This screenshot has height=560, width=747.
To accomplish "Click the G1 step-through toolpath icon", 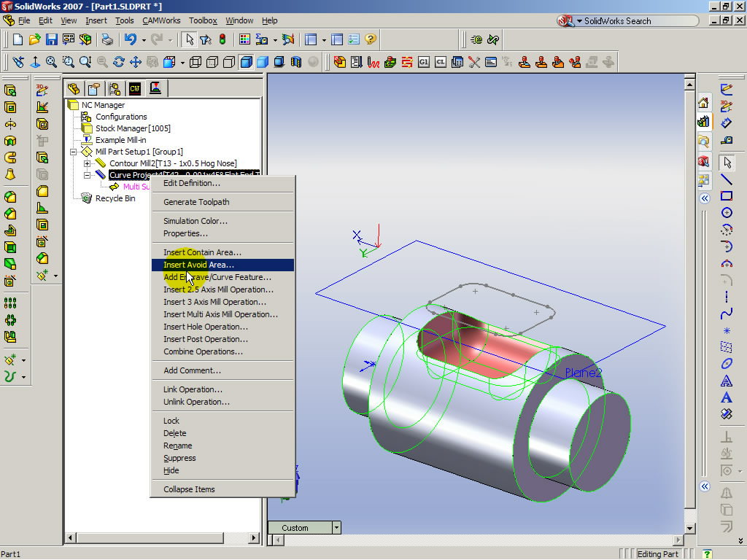I will pyautogui.click(x=424, y=62).
